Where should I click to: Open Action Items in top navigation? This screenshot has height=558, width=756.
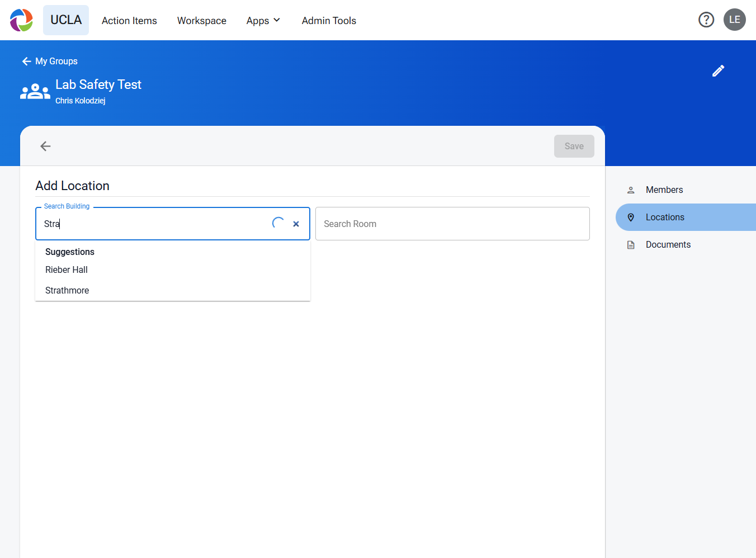pos(129,21)
